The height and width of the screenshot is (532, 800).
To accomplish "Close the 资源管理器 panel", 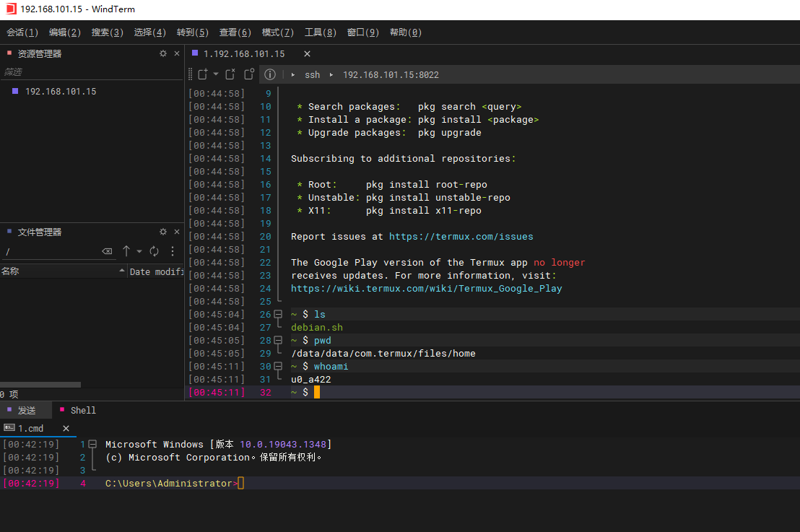I will [176, 53].
